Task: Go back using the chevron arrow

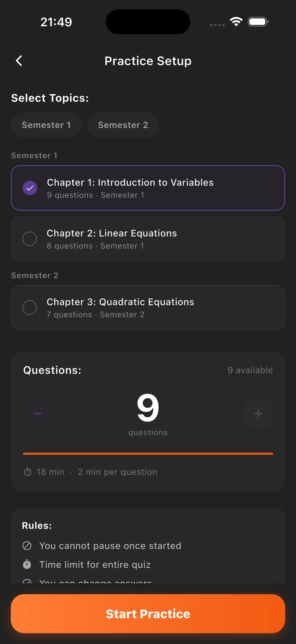Action: click(19, 61)
